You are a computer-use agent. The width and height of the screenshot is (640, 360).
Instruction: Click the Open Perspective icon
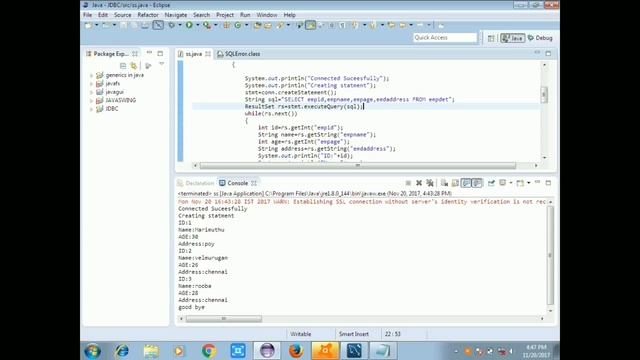tap(491, 38)
